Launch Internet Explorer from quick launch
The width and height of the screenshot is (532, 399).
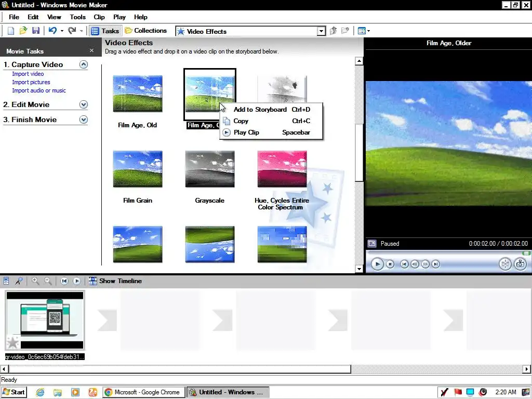(x=40, y=393)
